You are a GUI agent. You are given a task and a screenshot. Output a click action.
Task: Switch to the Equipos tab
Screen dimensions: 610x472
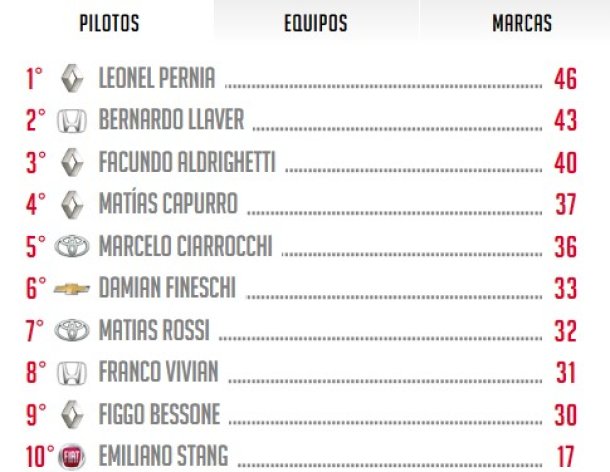316,23
